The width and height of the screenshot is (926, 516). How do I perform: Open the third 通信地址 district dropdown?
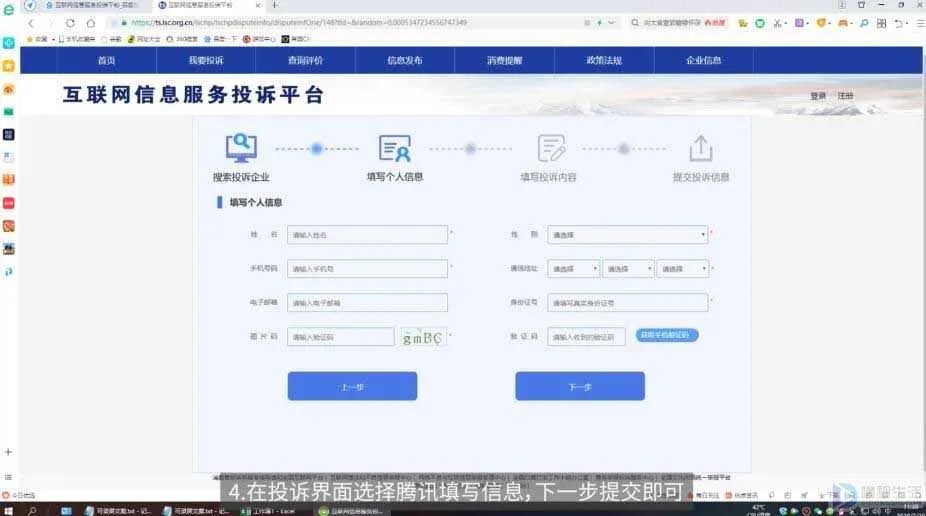[682, 269]
